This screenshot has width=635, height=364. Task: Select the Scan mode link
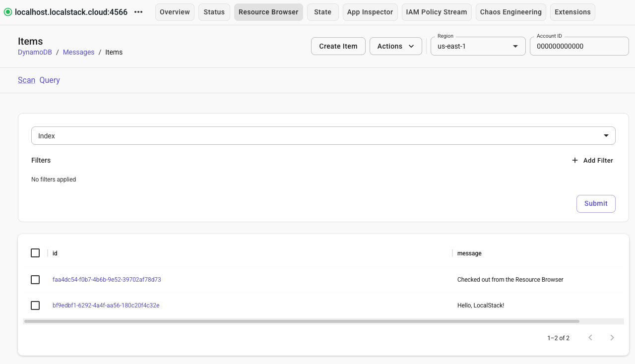[26, 80]
